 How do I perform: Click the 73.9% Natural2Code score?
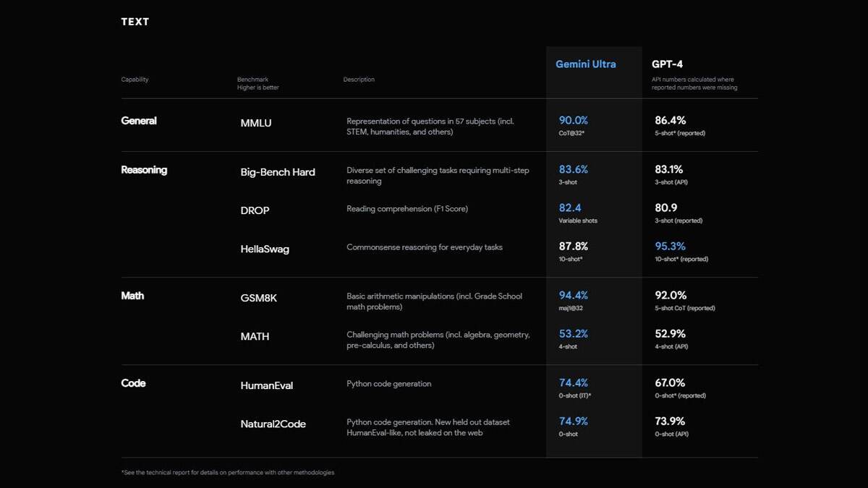tap(671, 421)
